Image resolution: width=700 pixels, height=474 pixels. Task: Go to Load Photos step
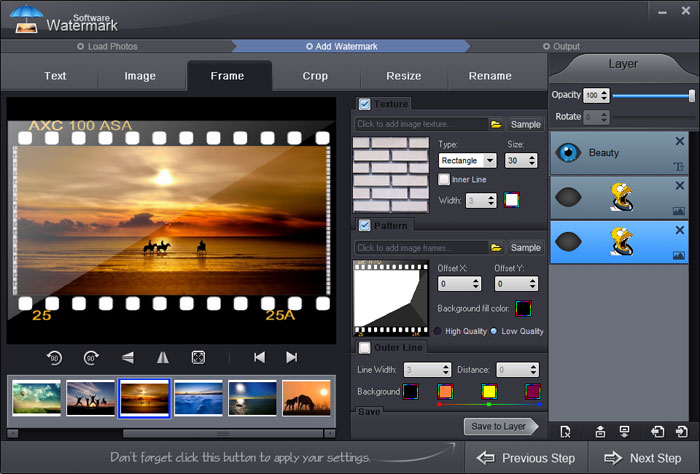click(x=107, y=46)
